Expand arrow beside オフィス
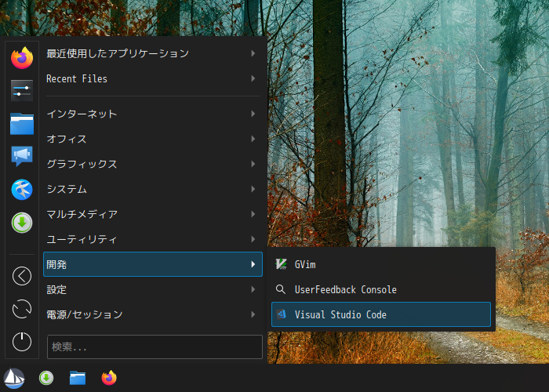Image resolution: width=549 pixels, height=392 pixels. [x=253, y=139]
